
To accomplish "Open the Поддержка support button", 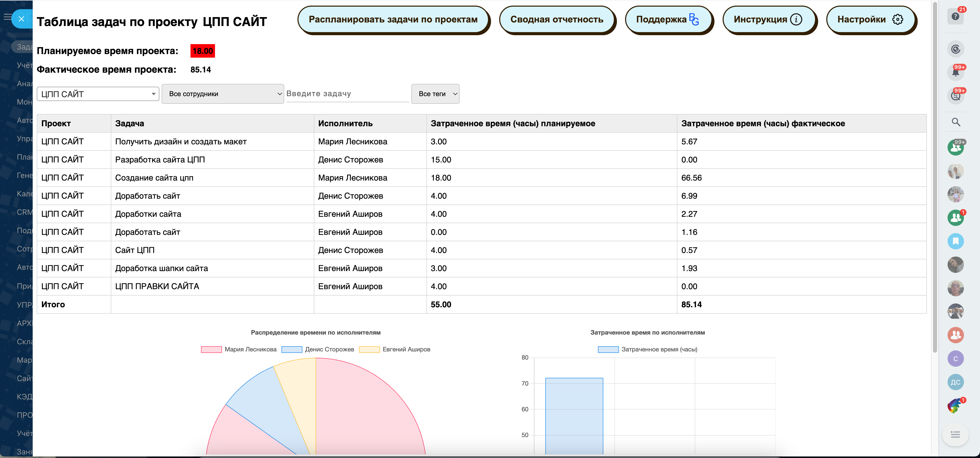I will 667,19.
